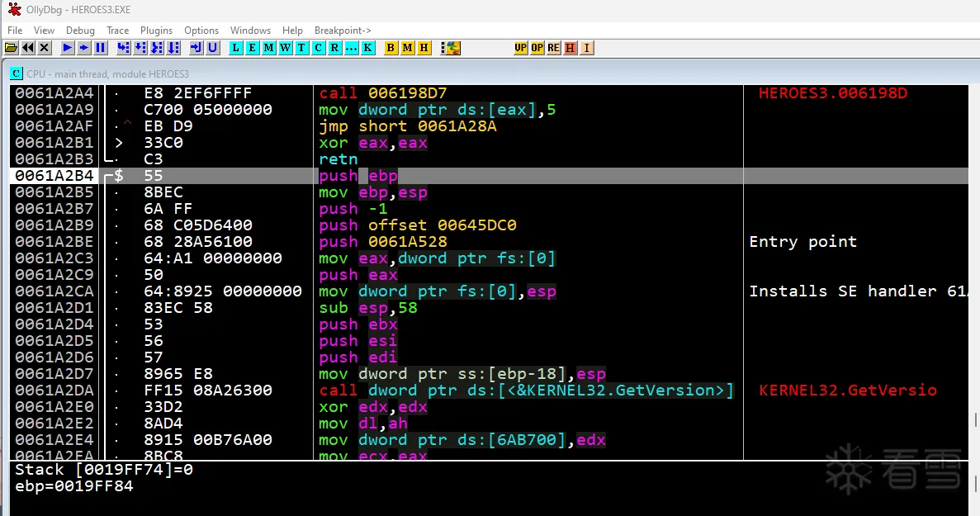The height and width of the screenshot is (516, 980).
Task: Click the Open file folder icon
Action: click(11, 48)
